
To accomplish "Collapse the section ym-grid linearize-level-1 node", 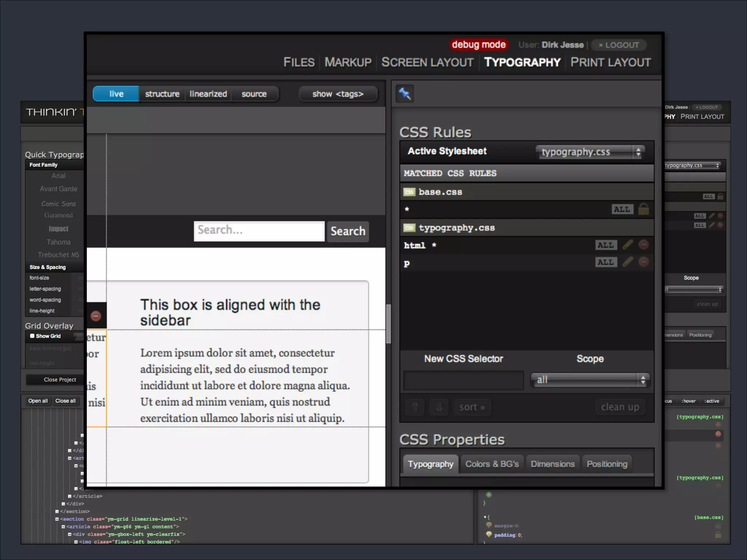I will 57,519.
